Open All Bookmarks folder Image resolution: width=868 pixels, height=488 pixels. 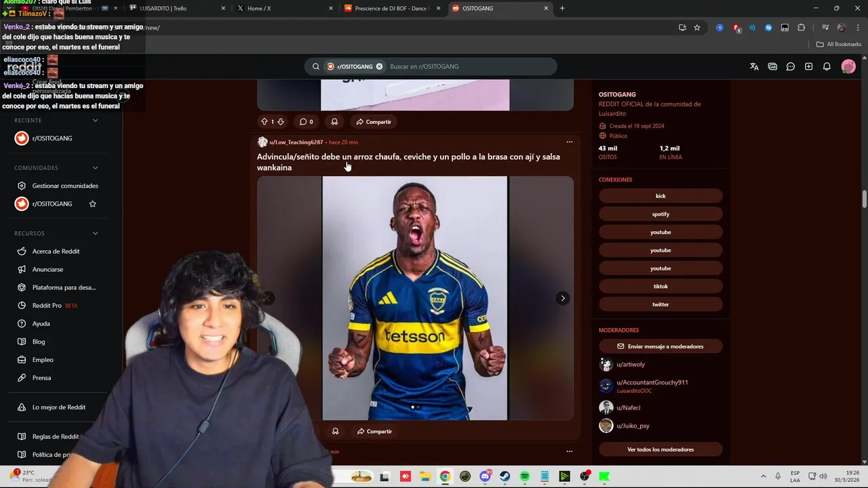pos(839,44)
